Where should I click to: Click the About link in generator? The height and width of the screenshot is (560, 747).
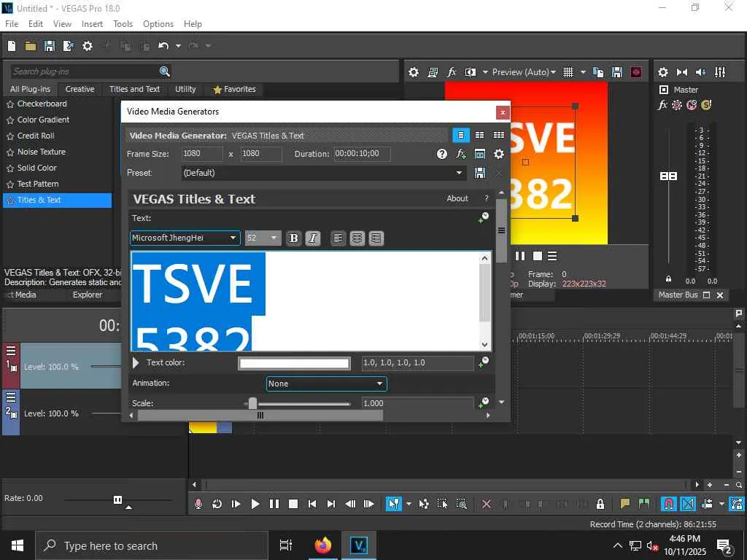pyautogui.click(x=457, y=198)
